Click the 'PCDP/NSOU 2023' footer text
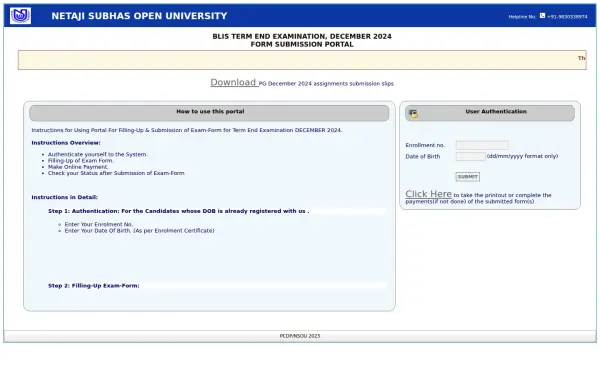The image size is (600, 375). click(x=300, y=336)
